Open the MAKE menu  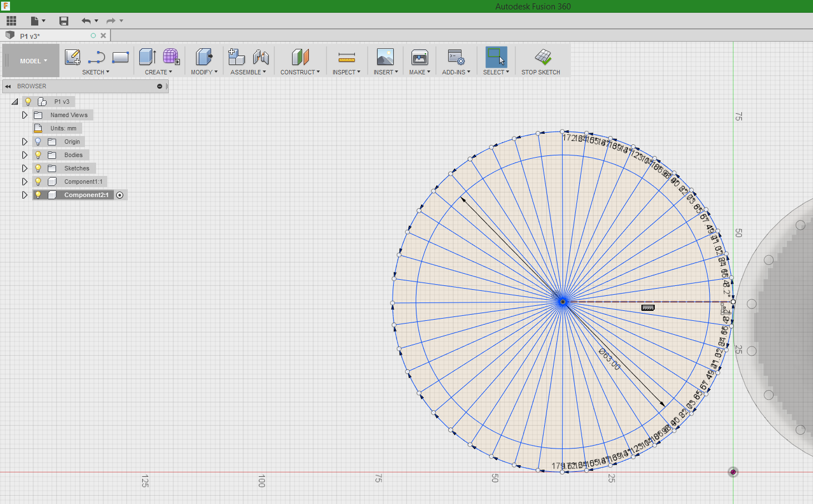pos(420,72)
